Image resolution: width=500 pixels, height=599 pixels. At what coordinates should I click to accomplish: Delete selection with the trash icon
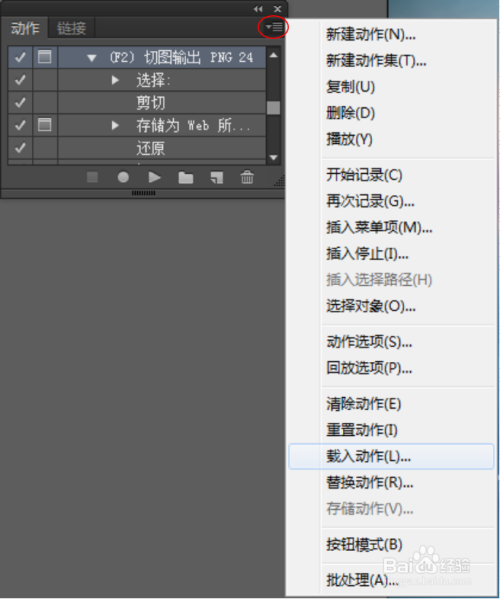click(x=247, y=177)
